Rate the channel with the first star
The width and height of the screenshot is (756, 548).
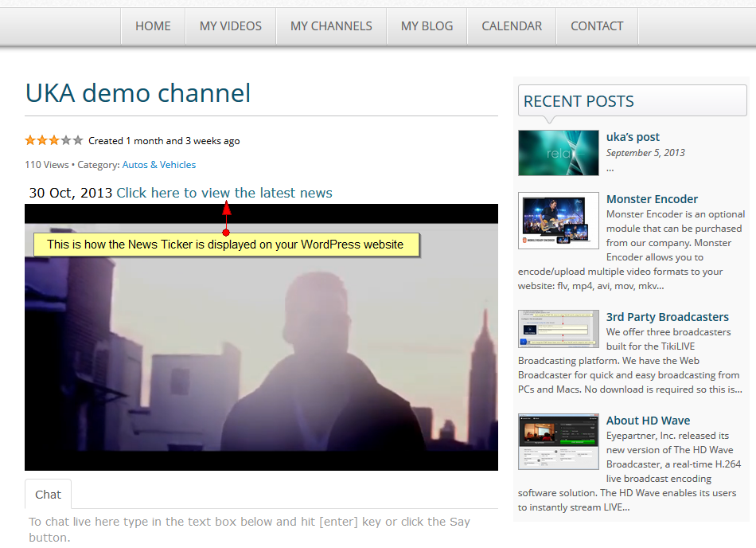coord(30,141)
